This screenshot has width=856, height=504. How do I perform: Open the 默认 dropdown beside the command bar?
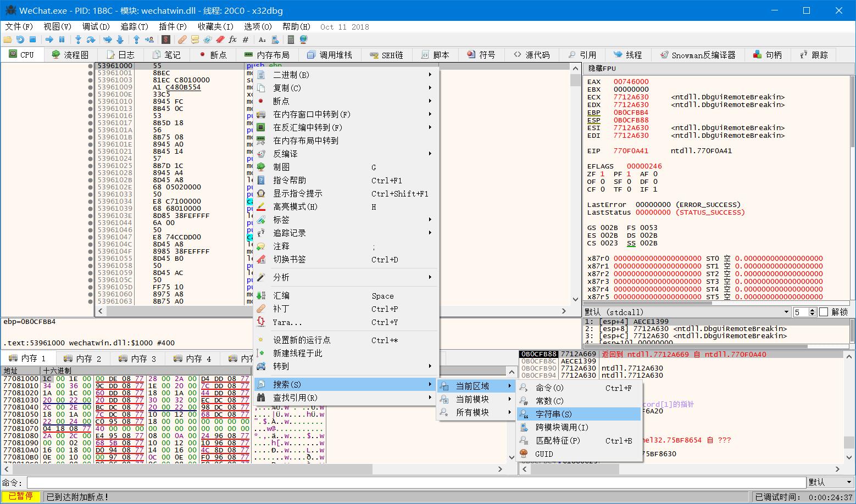pos(830,482)
